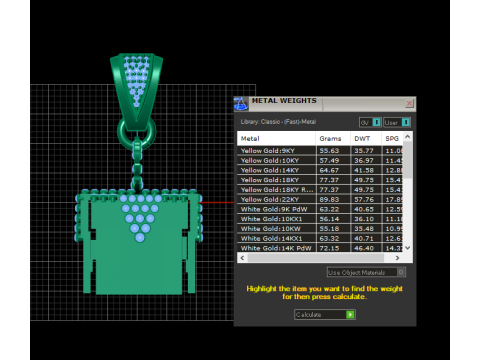This screenshot has height=360, width=480.
Task: Click the 57.49 grams value
Action: pyautogui.click(x=329, y=160)
